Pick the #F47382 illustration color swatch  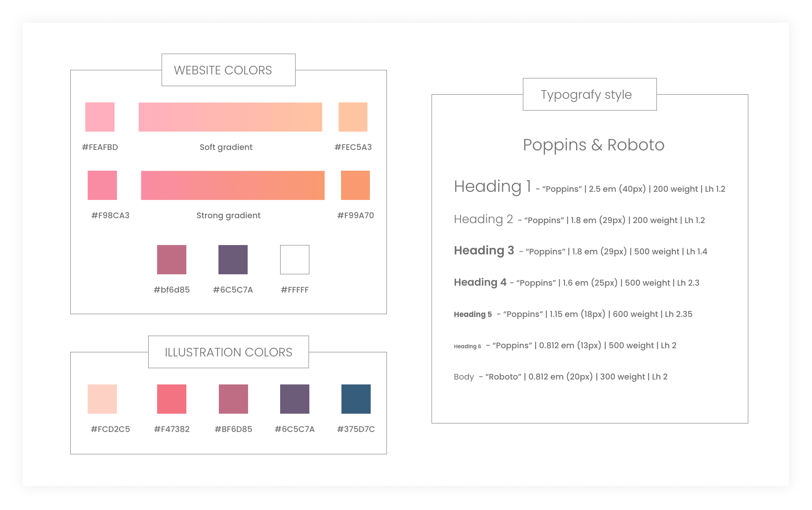click(172, 399)
